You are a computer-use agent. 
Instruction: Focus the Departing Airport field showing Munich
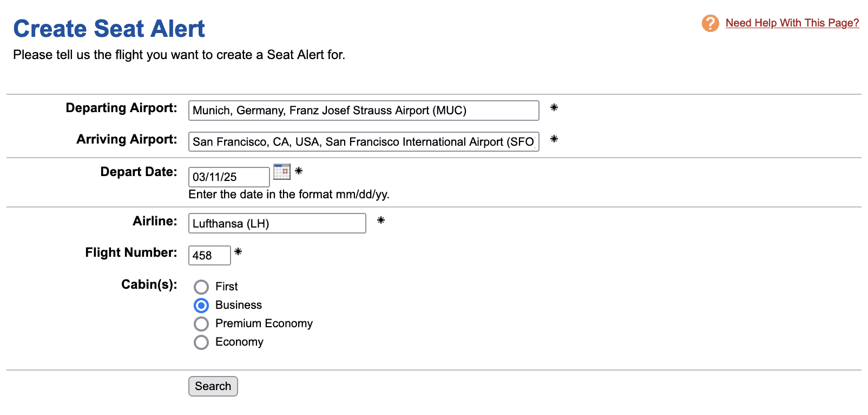pos(363,111)
